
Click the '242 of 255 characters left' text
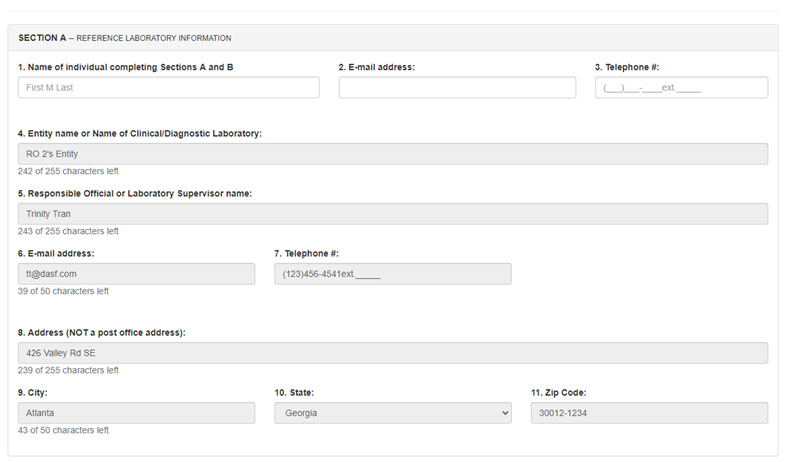tap(68, 171)
